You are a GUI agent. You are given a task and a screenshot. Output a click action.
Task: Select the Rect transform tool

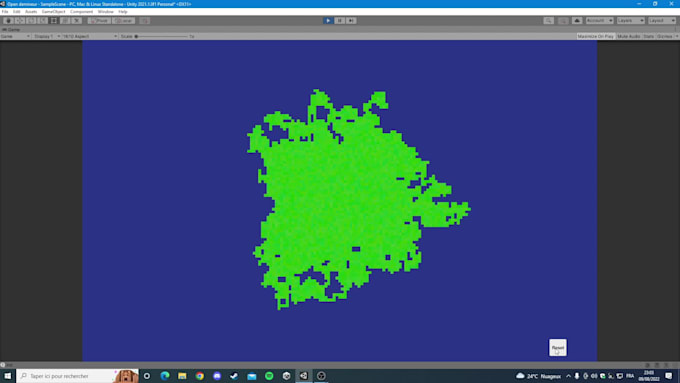[54, 20]
